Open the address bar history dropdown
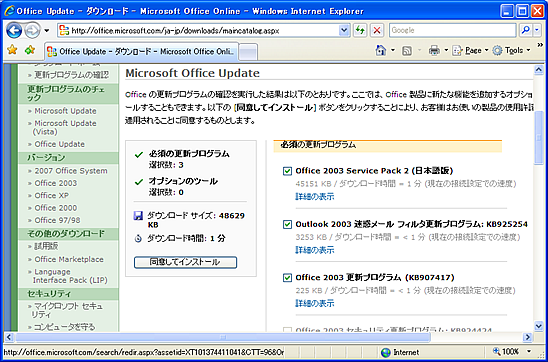The image size is (548, 362). point(344,30)
